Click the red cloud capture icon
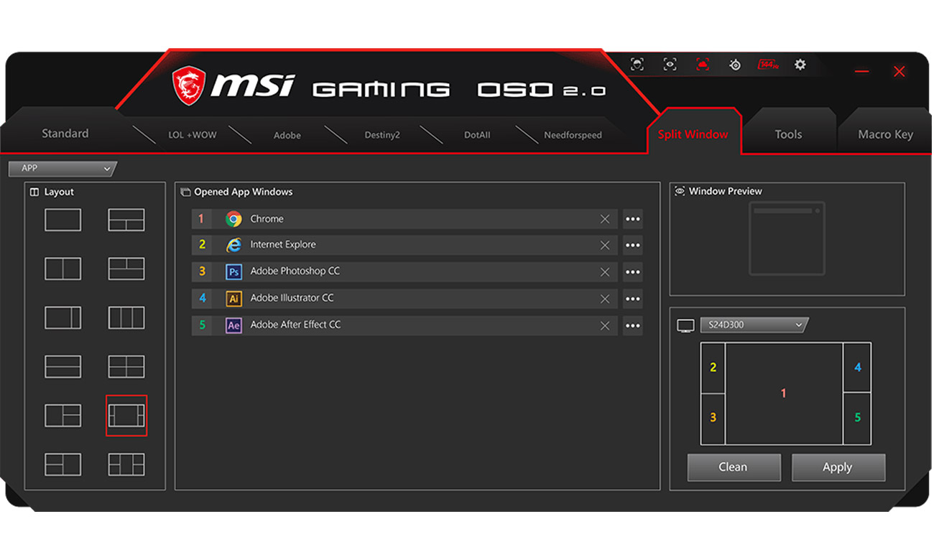This screenshot has height=560, width=934. [x=703, y=65]
